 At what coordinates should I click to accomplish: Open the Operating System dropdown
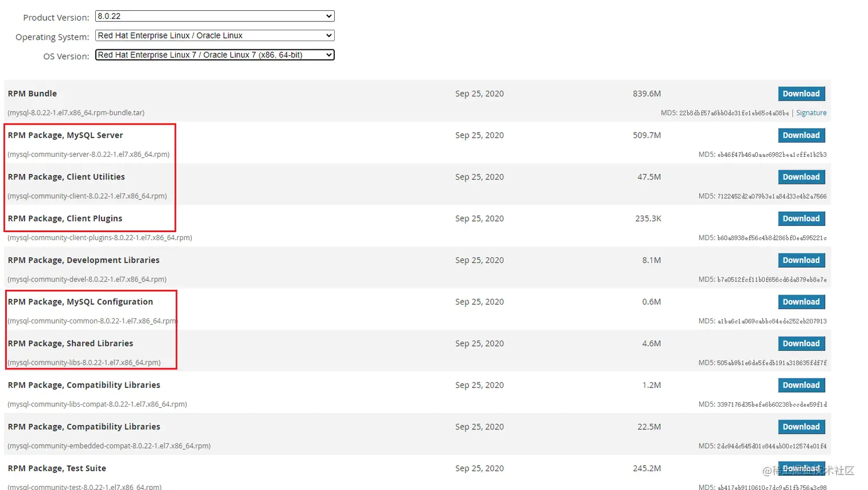[x=215, y=36]
